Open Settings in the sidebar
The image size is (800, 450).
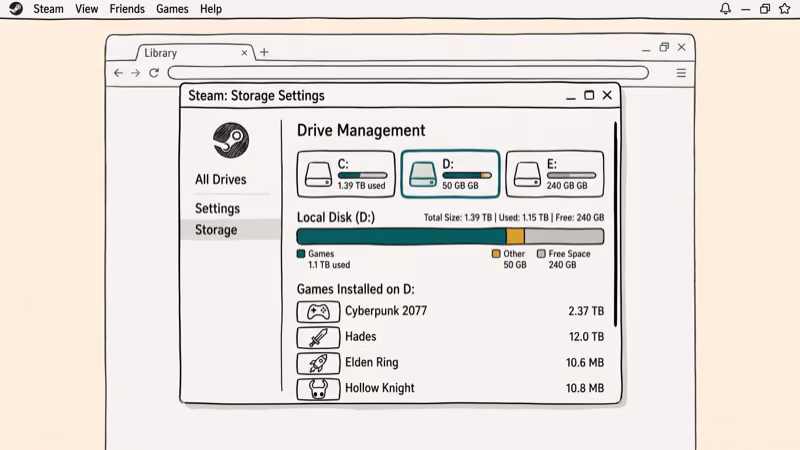(217, 208)
